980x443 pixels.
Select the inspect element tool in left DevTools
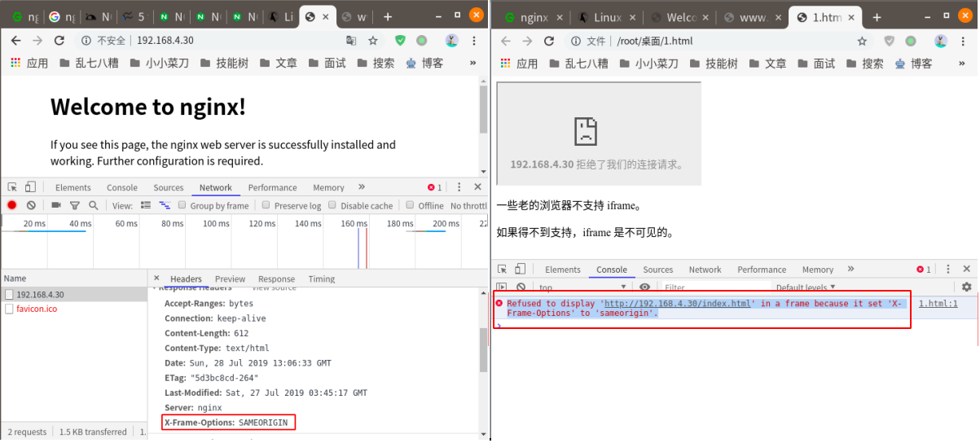(12, 187)
